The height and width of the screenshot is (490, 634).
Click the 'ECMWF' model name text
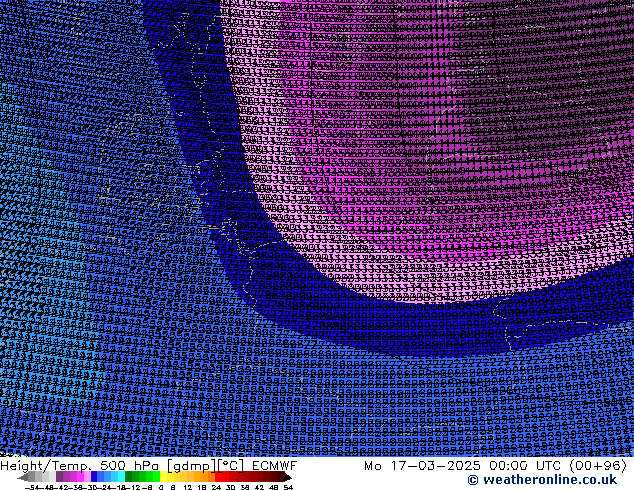275,466
